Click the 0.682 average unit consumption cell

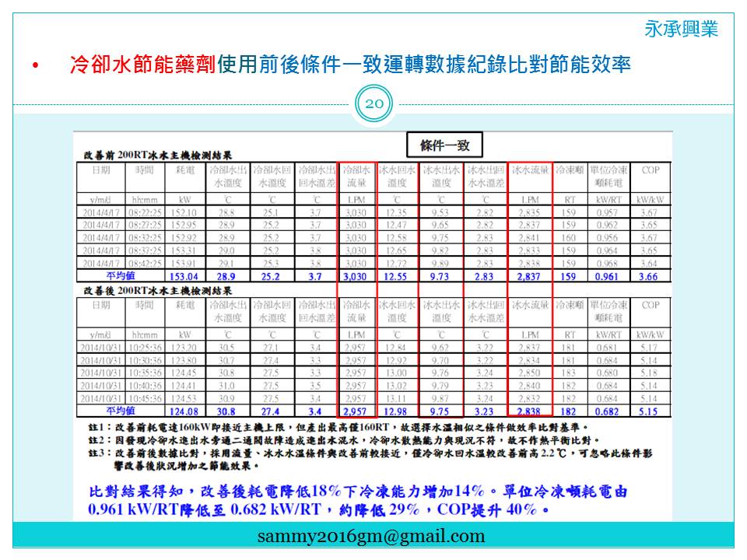(x=607, y=411)
